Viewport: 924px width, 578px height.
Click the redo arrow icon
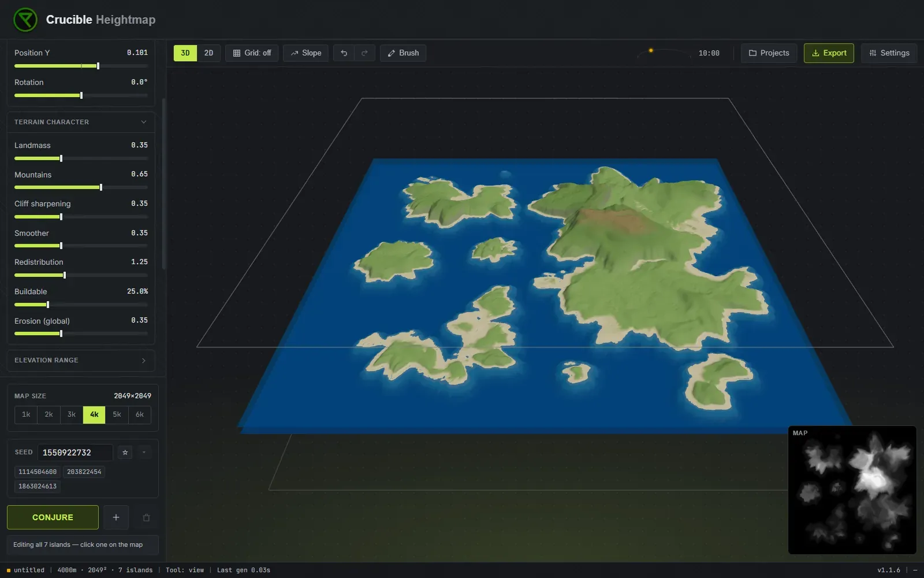[x=364, y=53]
